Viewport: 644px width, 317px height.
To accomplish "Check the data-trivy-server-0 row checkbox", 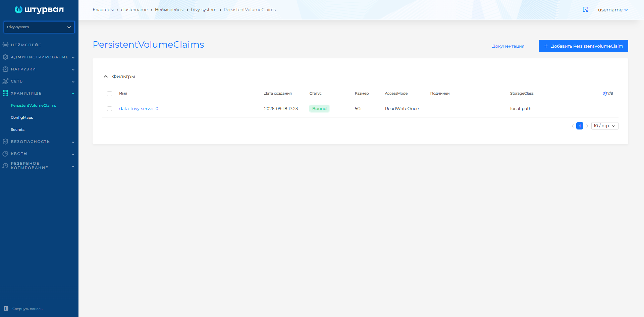I will pos(109,109).
